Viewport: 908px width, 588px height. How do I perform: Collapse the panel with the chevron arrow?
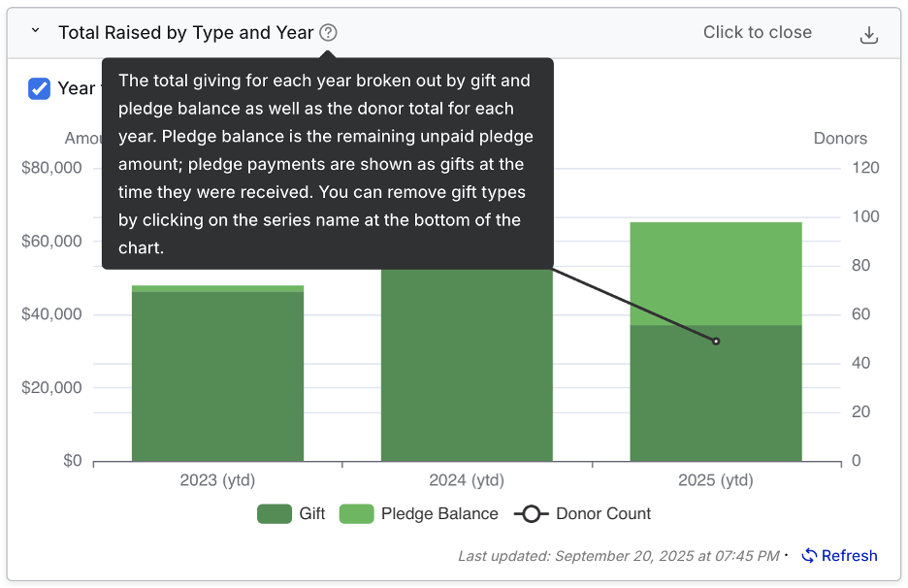tap(35, 32)
